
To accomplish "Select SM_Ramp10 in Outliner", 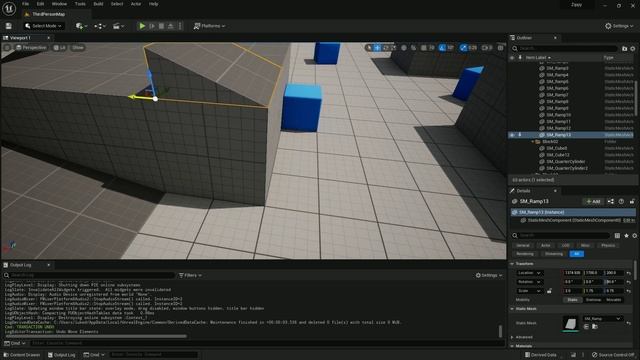I will [558, 115].
